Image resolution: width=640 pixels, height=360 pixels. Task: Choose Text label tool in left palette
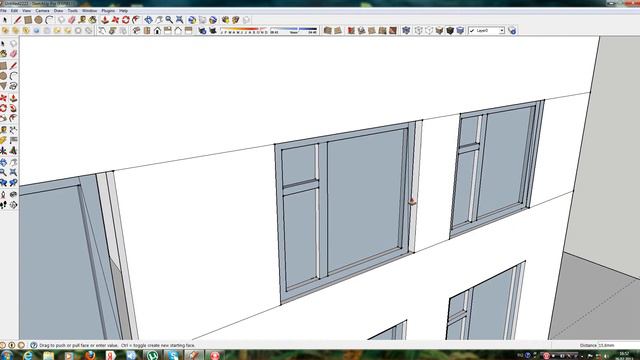pyautogui.click(x=13, y=140)
